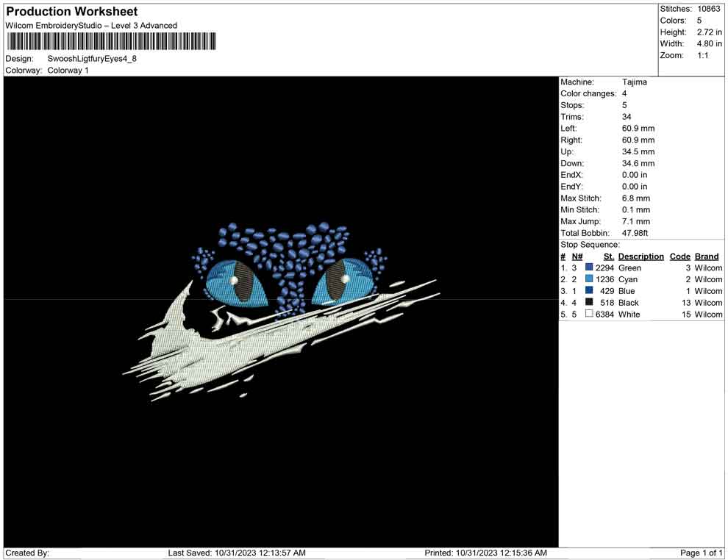Image resolution: width=728 pixels, height=560 pixels.
Task: Select the design name SwooshLigtfuryEyes4_8
Action: tap(92, 58)
